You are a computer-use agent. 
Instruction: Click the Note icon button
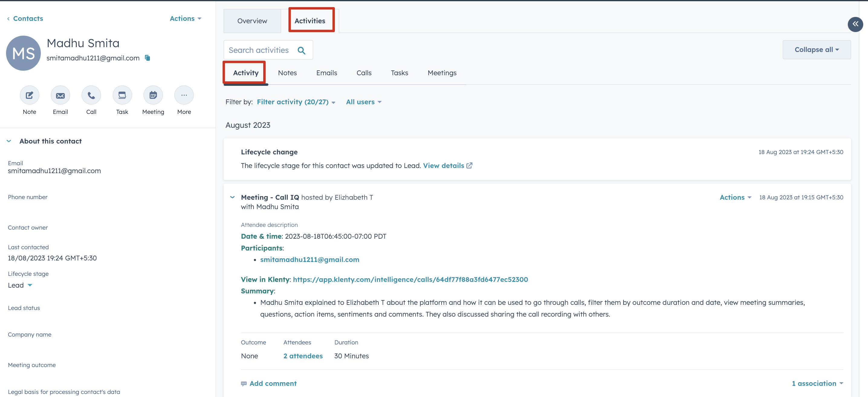[29, 95]
